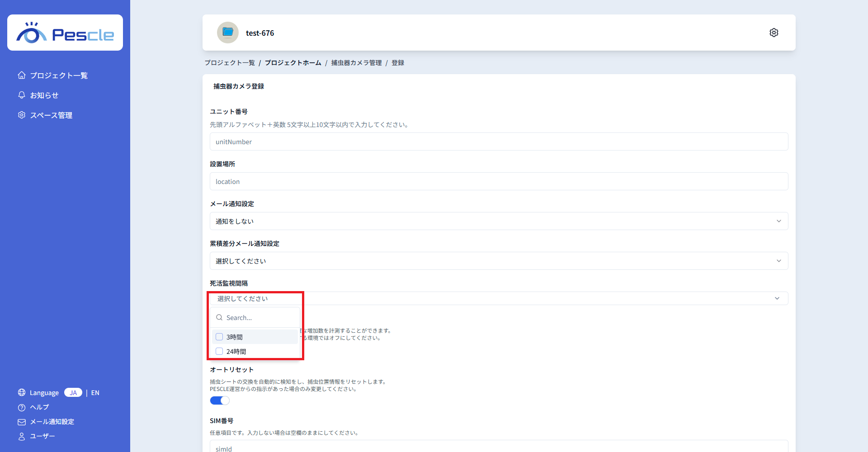The image size is (868, 452).
Task: Switch language to EN
Action: click(95, 393)
